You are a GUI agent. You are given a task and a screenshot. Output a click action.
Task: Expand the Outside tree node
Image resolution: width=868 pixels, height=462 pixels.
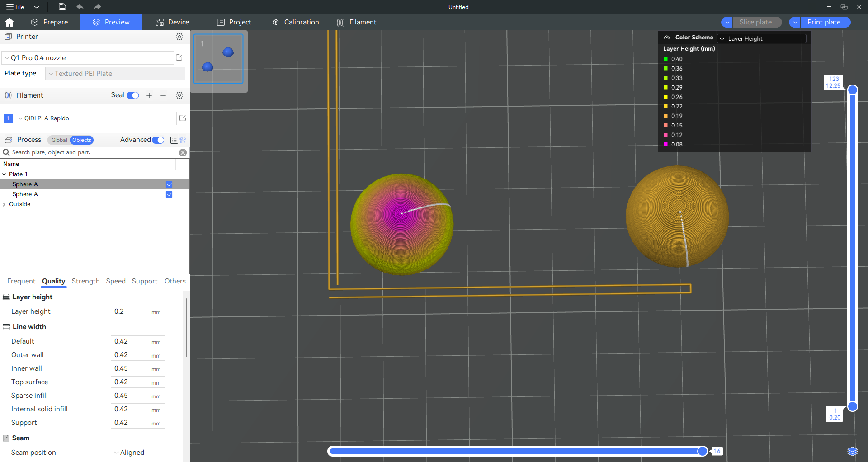coord(5,204)
